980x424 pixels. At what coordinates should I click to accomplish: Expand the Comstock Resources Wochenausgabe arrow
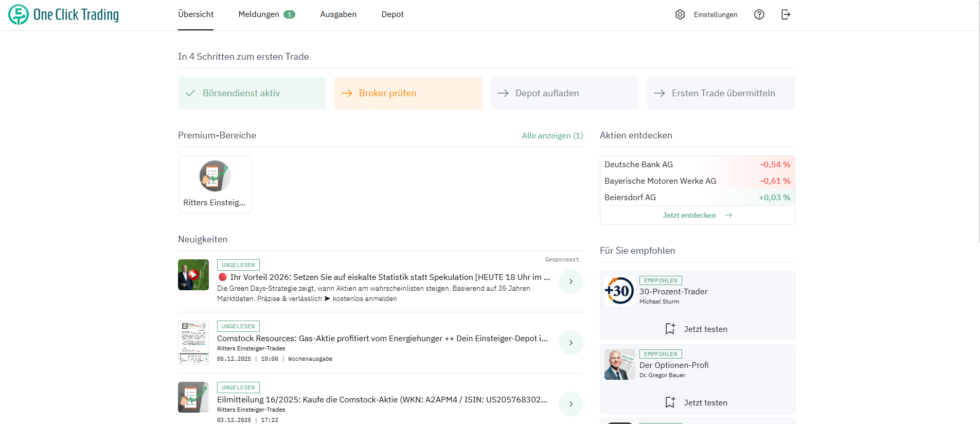point(571,343)
